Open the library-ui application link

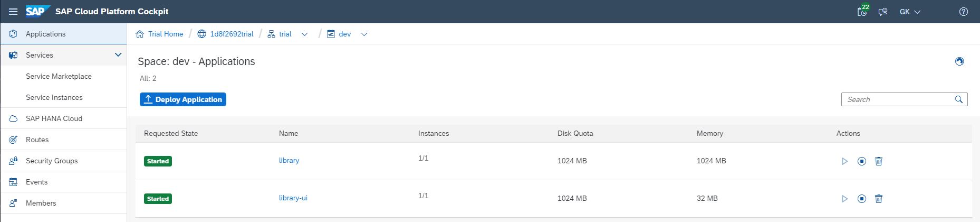pos(293,198)
